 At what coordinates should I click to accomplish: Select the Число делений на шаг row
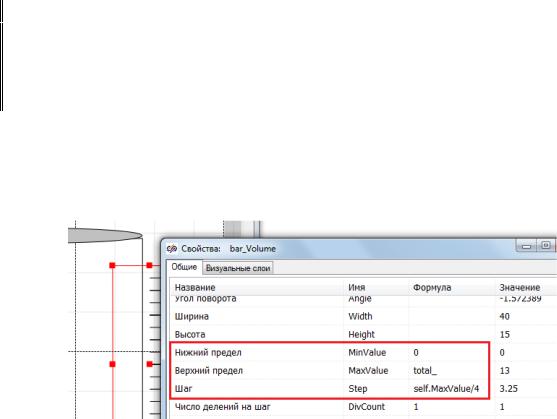[363, 407]
